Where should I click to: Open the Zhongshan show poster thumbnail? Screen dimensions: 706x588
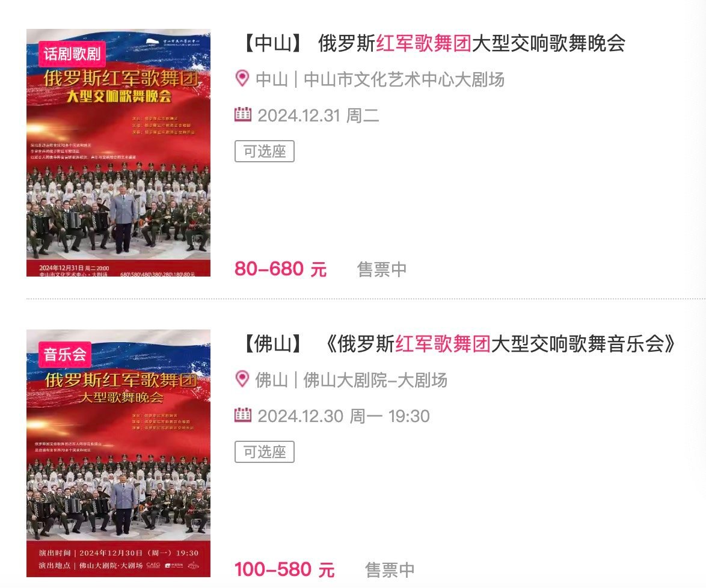click(x=118, y=153)
